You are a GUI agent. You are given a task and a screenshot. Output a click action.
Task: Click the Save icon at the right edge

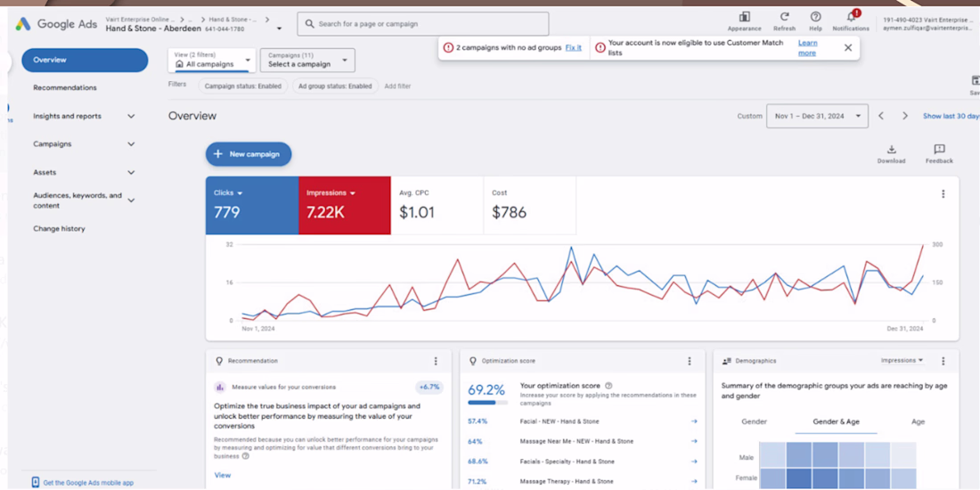(x=975, y=80)
